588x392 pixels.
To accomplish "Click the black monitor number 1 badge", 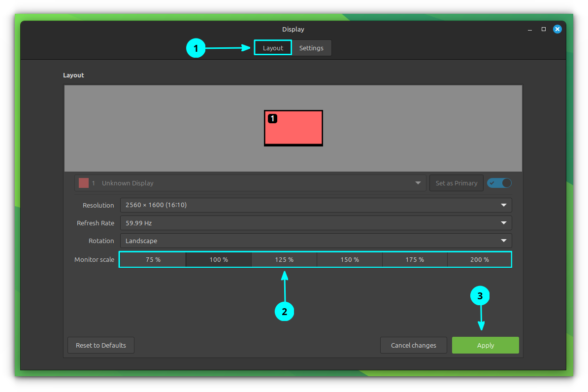I will [x=272, y=118].
